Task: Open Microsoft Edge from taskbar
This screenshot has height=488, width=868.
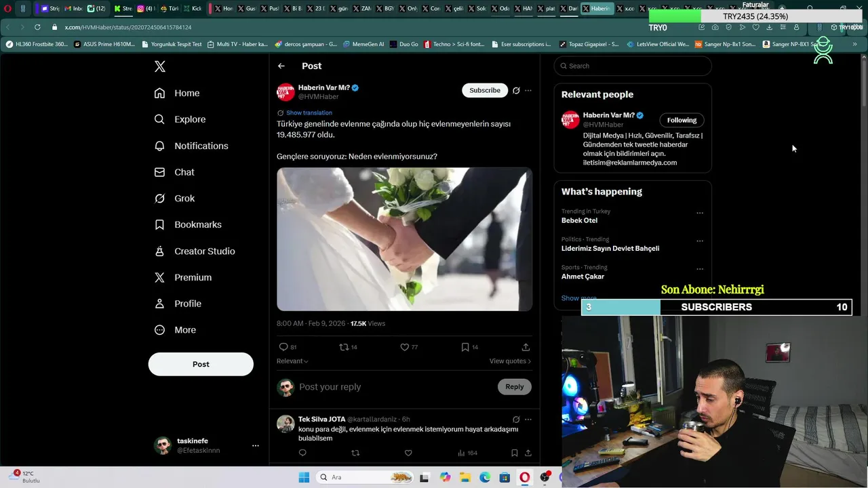Action: pos(485,477)
